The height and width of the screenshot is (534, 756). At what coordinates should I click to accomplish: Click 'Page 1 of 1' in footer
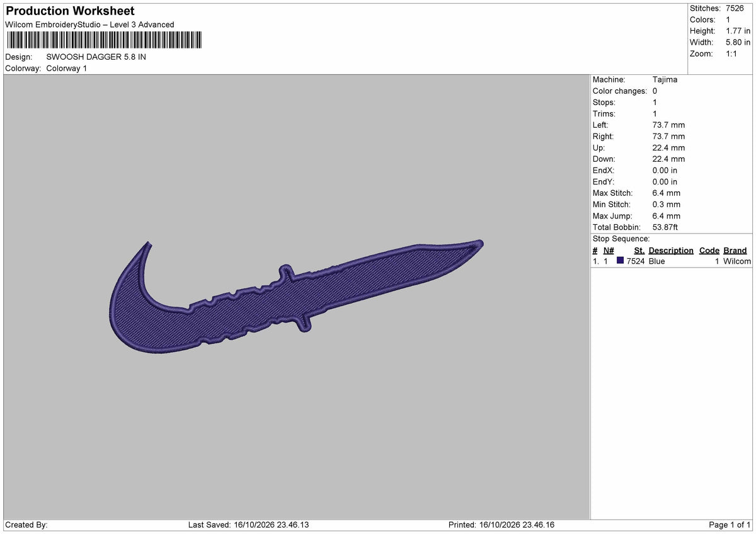coord(730,525)
